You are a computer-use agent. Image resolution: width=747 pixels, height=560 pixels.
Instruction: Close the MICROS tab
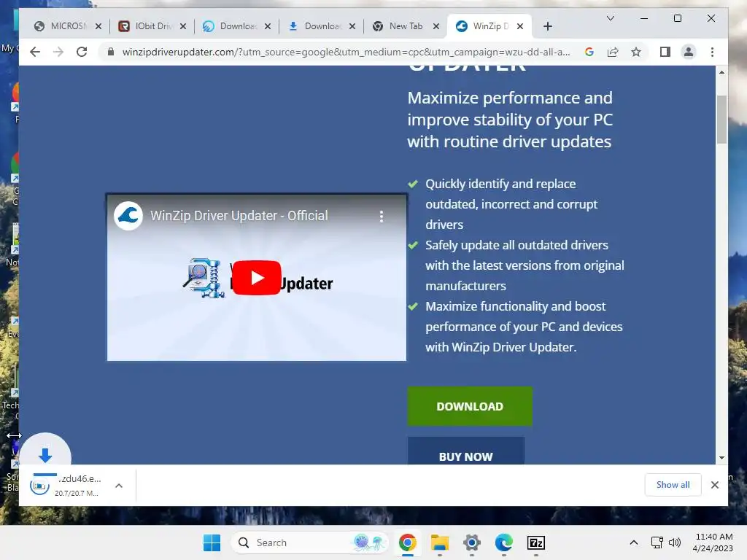coord(98,26)
